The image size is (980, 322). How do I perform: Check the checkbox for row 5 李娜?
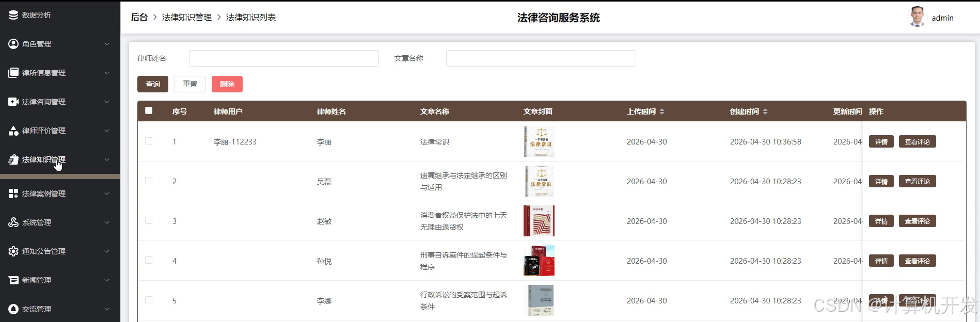(149, 300)
